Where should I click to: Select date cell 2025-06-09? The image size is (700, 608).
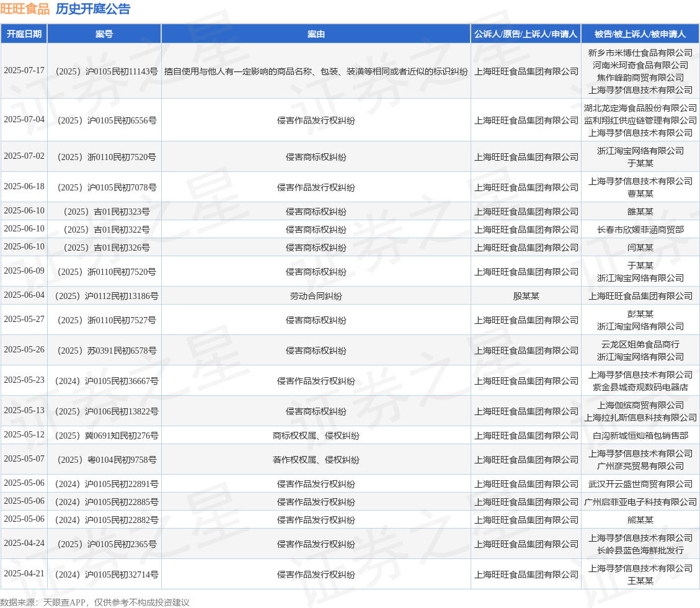(24, 271)
